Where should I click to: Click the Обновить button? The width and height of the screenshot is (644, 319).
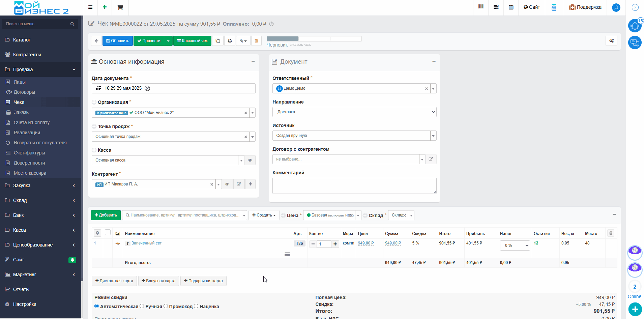tap(118, 41)
